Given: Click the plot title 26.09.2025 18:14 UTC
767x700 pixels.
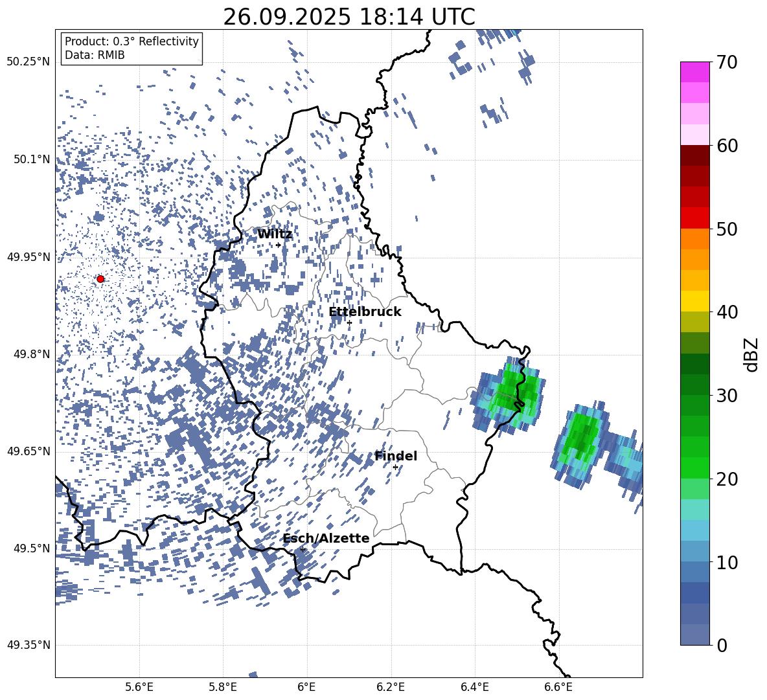Looking at the screenshot, I should pos(349,17).
